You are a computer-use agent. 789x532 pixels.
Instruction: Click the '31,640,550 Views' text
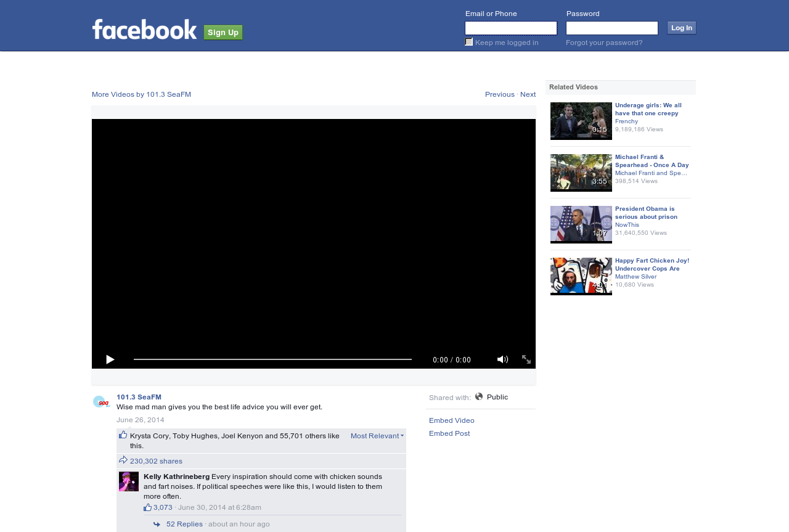point(641,233)
